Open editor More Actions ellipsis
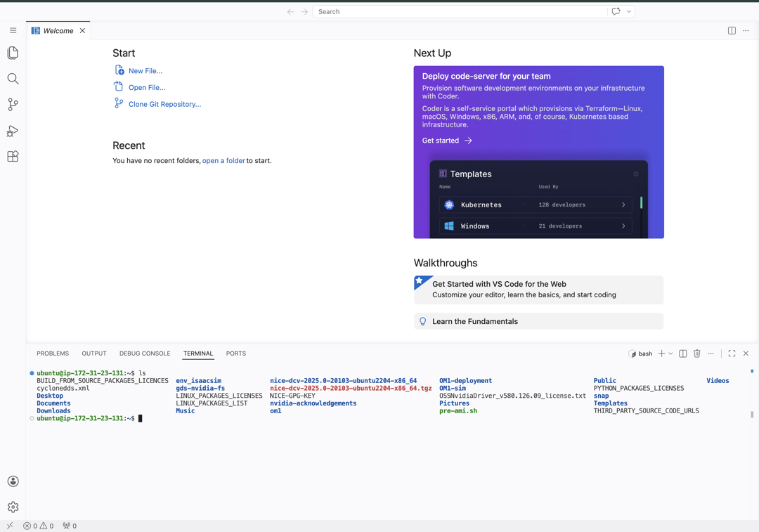Viewport: 759px width, 532px height. pos(746,30)
